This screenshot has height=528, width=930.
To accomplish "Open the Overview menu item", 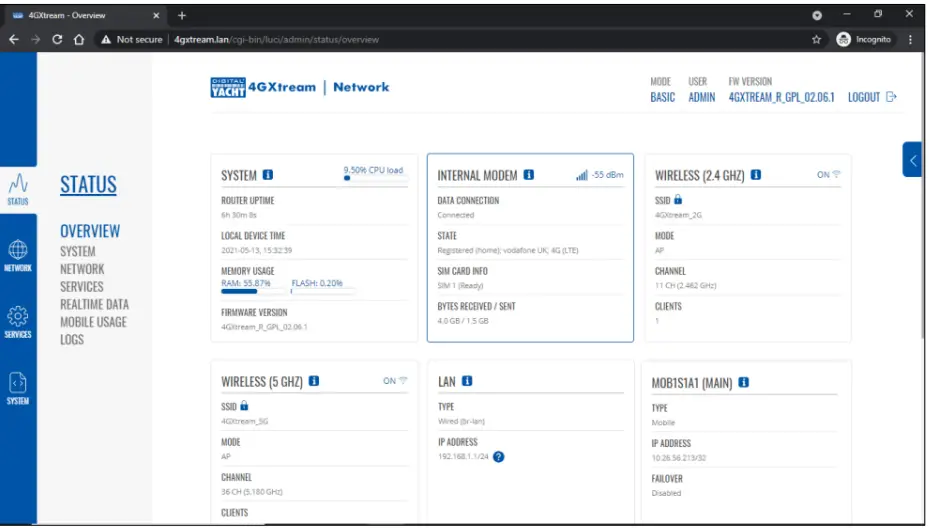I will click(90, 231).
